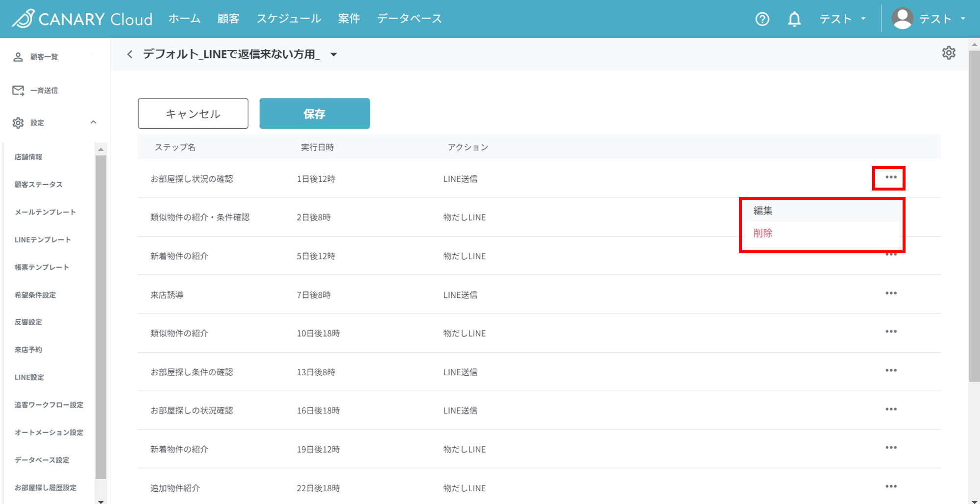Open LINE設定
The width and height of the screenshot is (980, 504).
[29, 378]
